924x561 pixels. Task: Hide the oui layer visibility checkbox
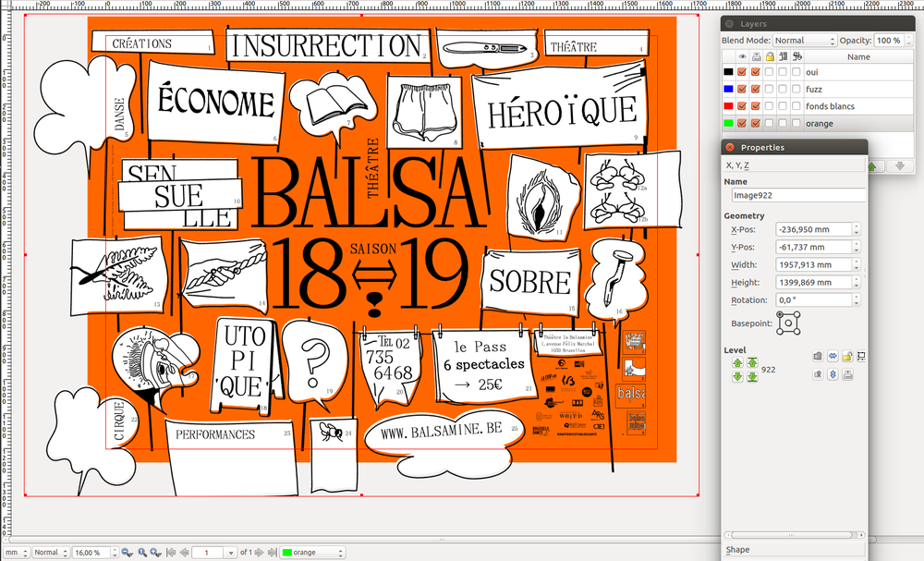coord(741,72)
